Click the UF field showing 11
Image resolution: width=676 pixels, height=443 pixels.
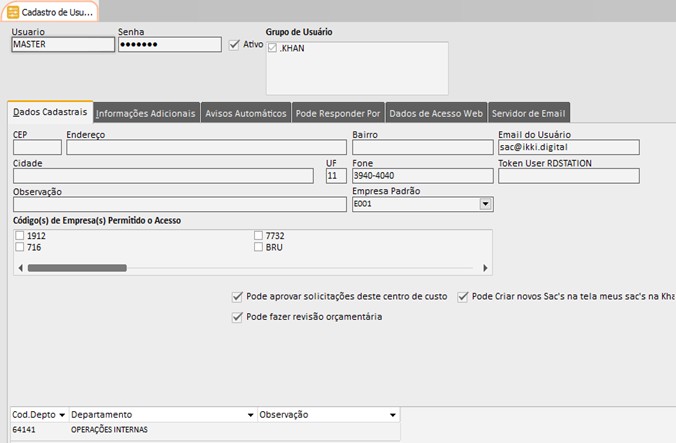coord(336,176)
